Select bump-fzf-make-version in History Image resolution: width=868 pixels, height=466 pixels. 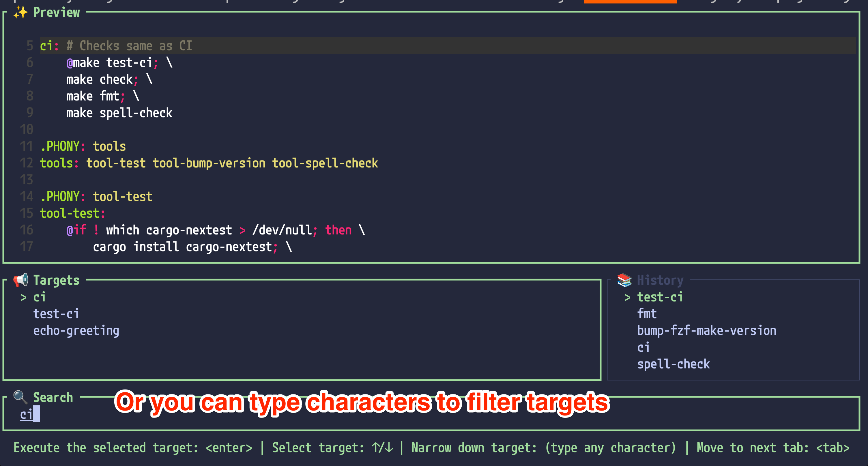(707, 331)
